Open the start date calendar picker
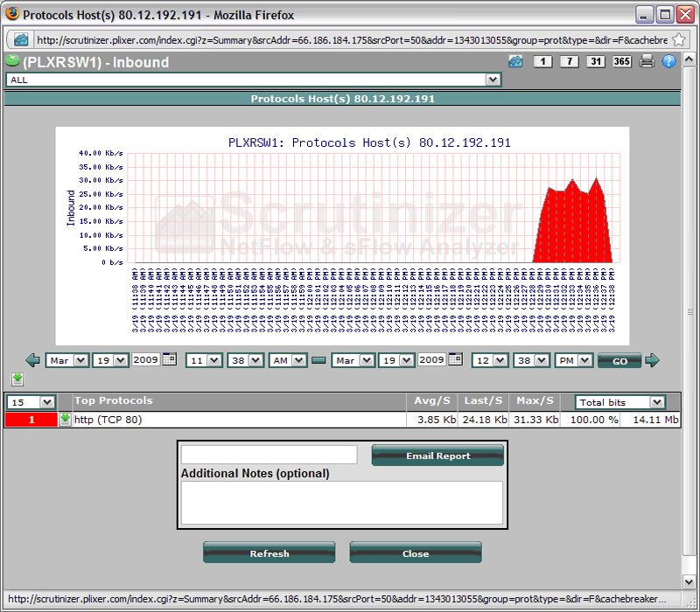Image resolution: width=700 pixels, height=612 pixels. click(x=170, y=358)
